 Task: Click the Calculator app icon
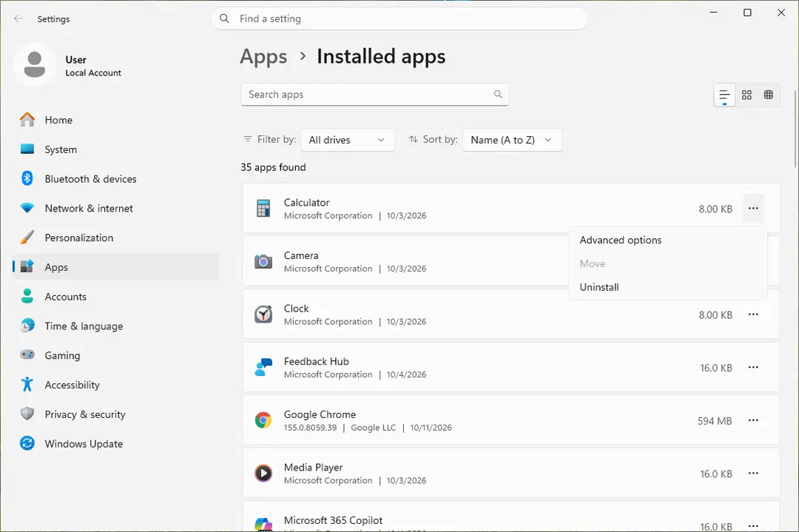pyautogui.click(x=263, y=209)
